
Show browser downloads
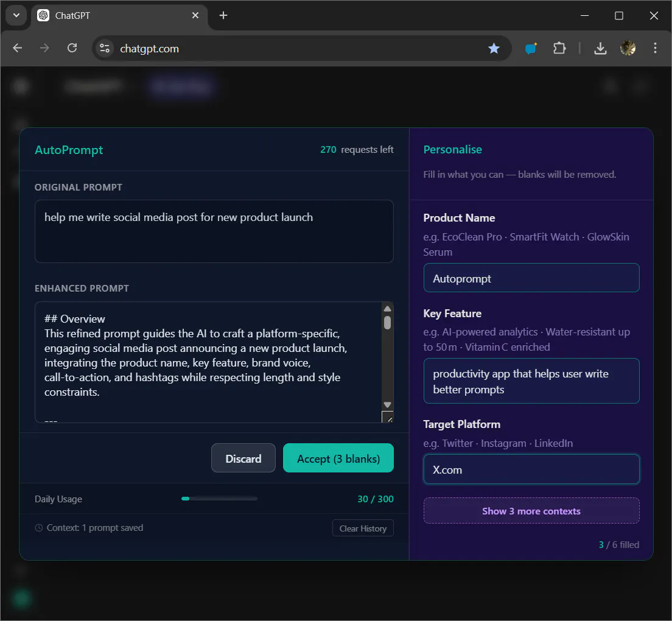pos(600,49)
